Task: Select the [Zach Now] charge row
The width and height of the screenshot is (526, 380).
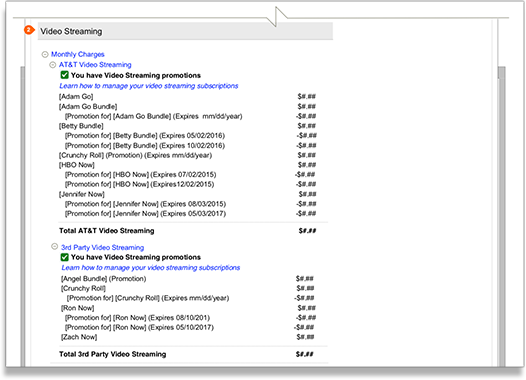Action: [188, 337]
